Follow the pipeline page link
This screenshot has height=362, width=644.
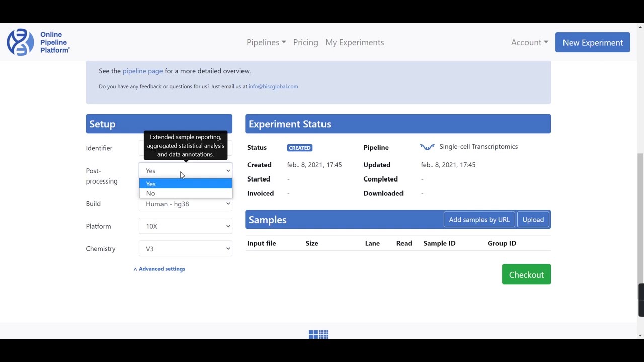(x=142, y=71)
